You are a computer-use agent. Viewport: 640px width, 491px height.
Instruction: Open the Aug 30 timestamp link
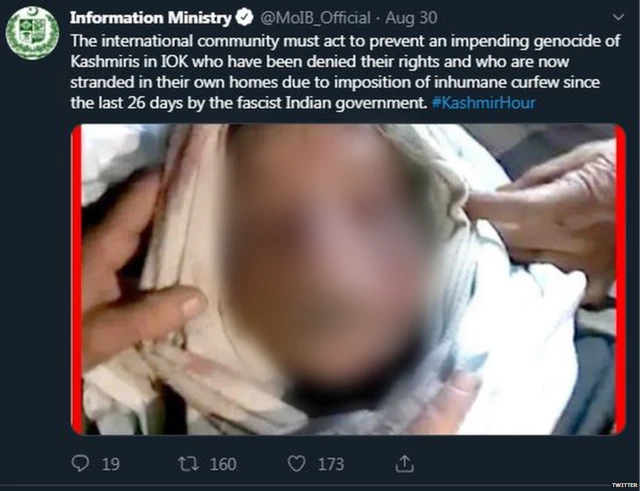[x=411, y=18]
